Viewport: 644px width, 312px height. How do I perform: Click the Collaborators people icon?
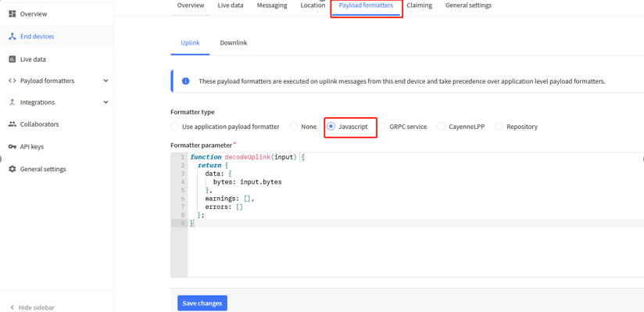[12, 124]
